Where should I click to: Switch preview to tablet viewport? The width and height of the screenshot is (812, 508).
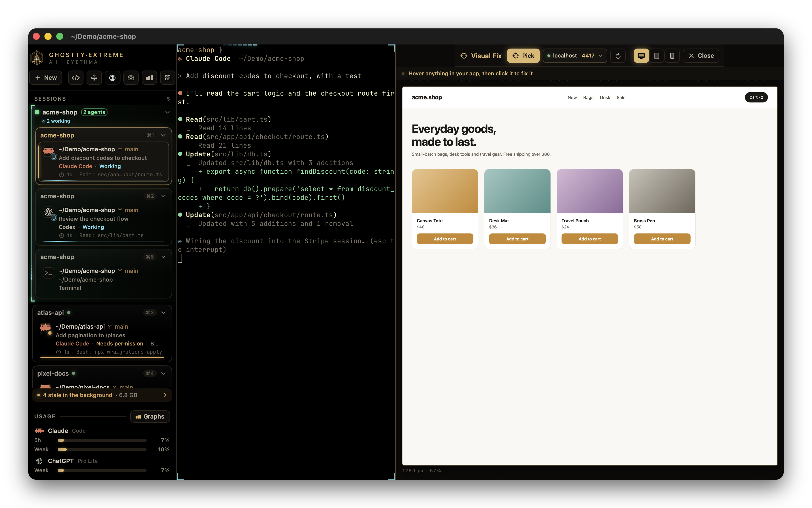pyautogui.click(x=656, y=56)
